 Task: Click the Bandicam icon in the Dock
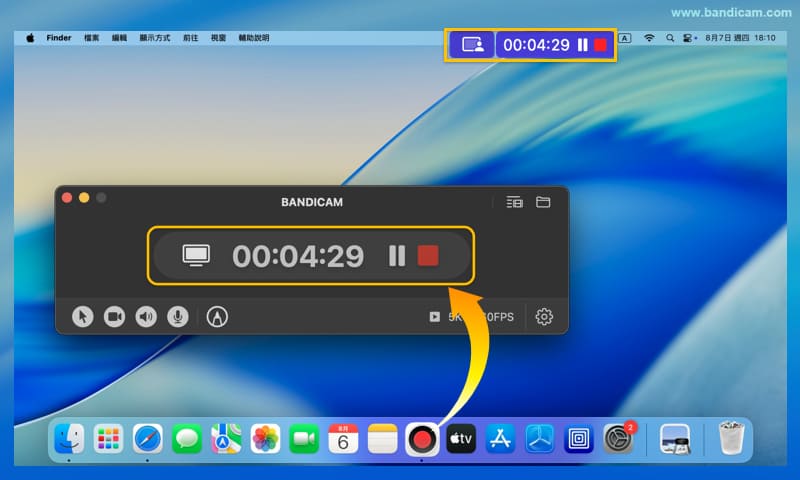[421, 439]
